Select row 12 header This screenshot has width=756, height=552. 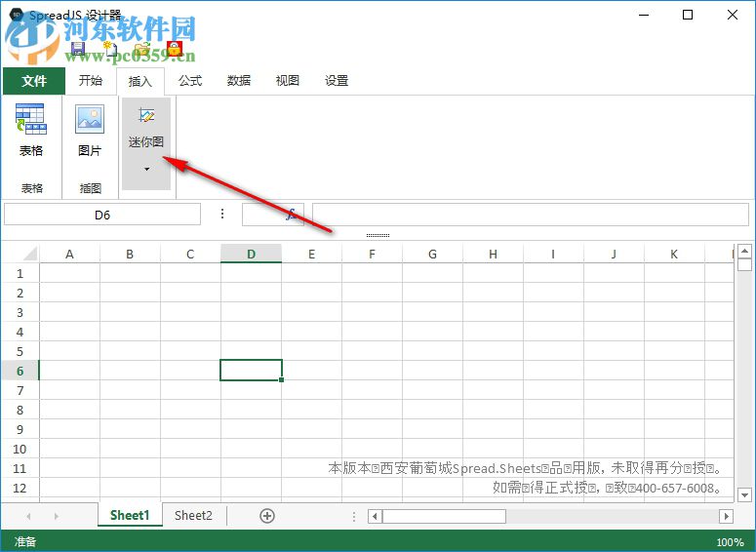pos(20,488)
